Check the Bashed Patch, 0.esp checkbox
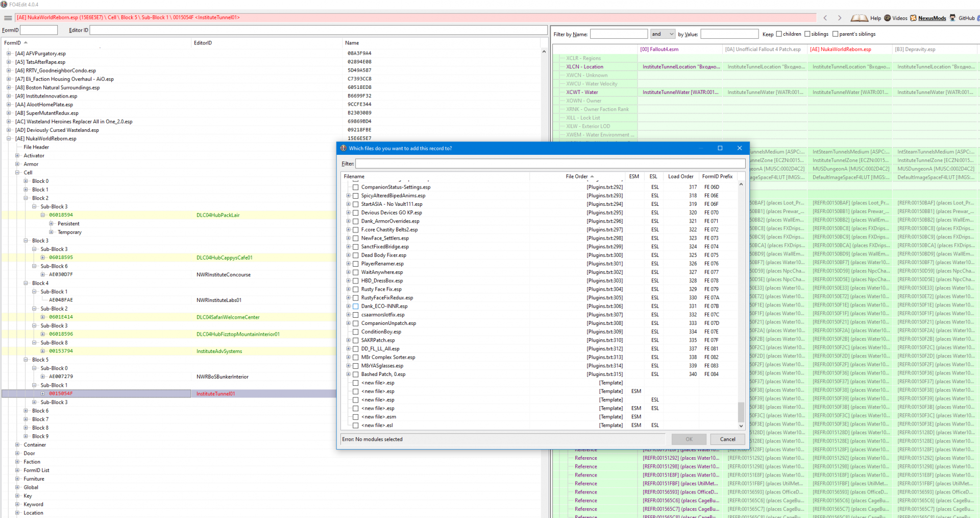The height and width of the screenshot is (518, 980). [356, 374]
